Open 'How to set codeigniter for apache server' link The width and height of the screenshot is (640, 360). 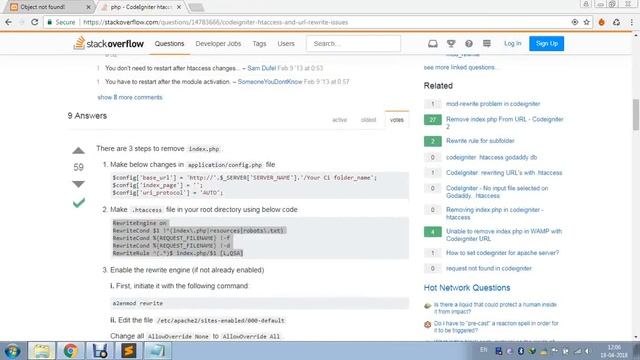[x=502, y=253]
